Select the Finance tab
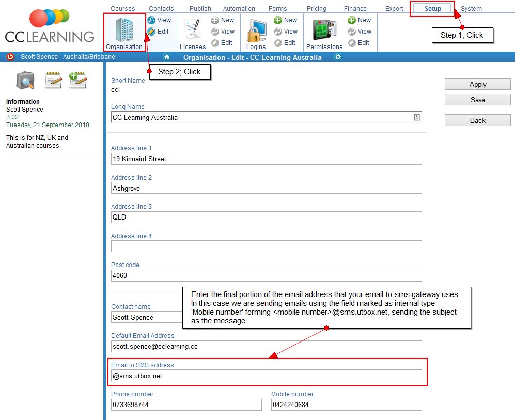Image resolution: width=515 pixels, height=420 pixels. [355, 9]
